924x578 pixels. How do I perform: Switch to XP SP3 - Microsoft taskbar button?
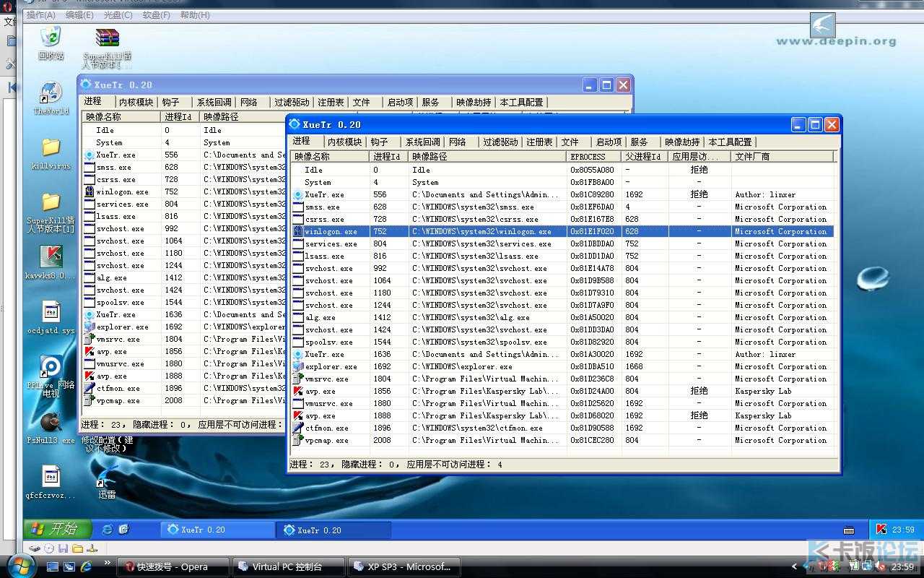403,566
